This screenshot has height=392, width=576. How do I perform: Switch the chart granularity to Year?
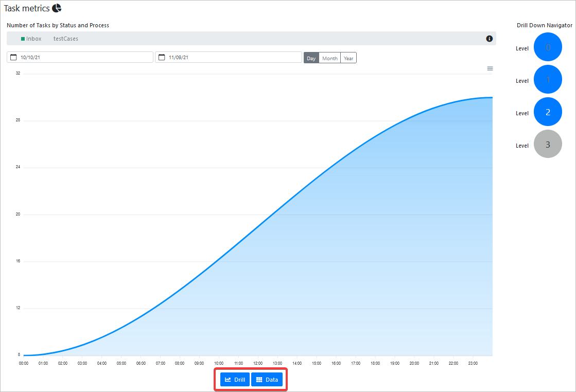click(x=348, y=58)
